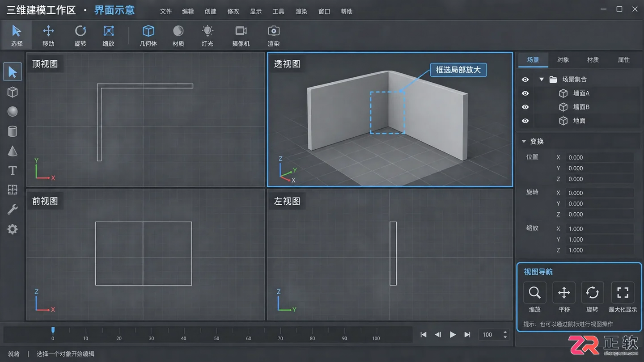The image size is (644, 362).
Task: Select 墙面B in the scene tree
Action: coord(581,107)
